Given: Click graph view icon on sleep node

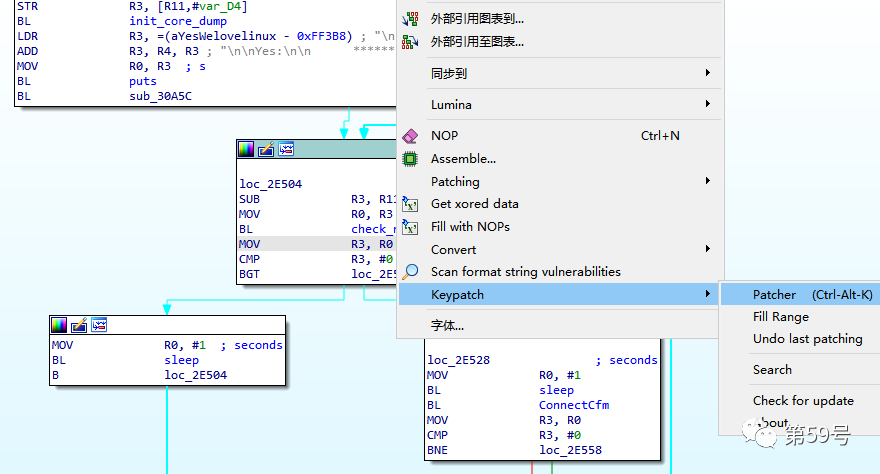Looking at the screenshot, I should click(99, 325).
